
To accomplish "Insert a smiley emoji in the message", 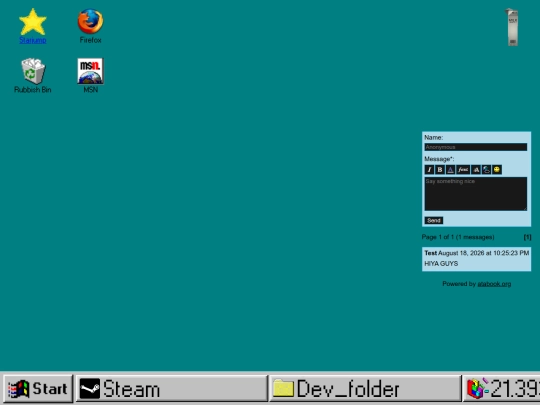I will coord(497,169).
